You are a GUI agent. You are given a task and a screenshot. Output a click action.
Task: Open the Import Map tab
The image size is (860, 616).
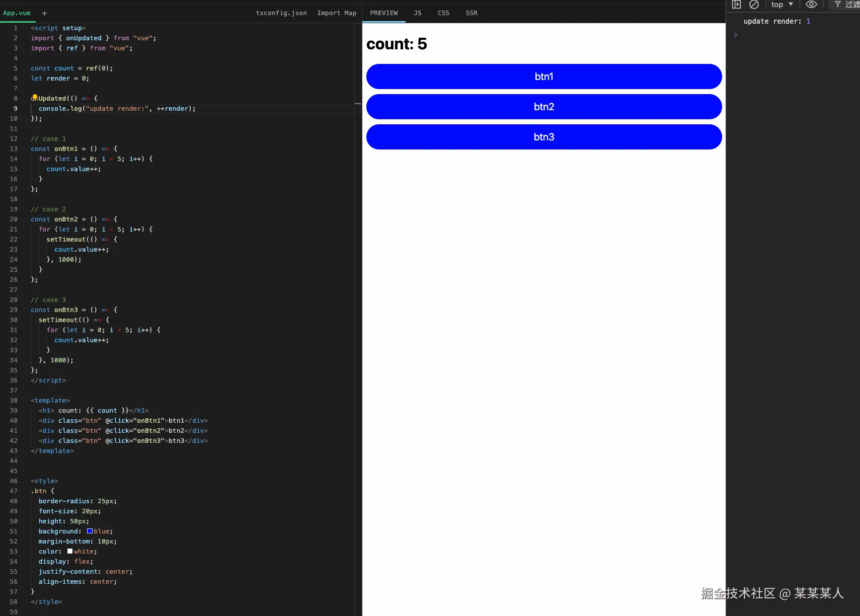[337, 13]
